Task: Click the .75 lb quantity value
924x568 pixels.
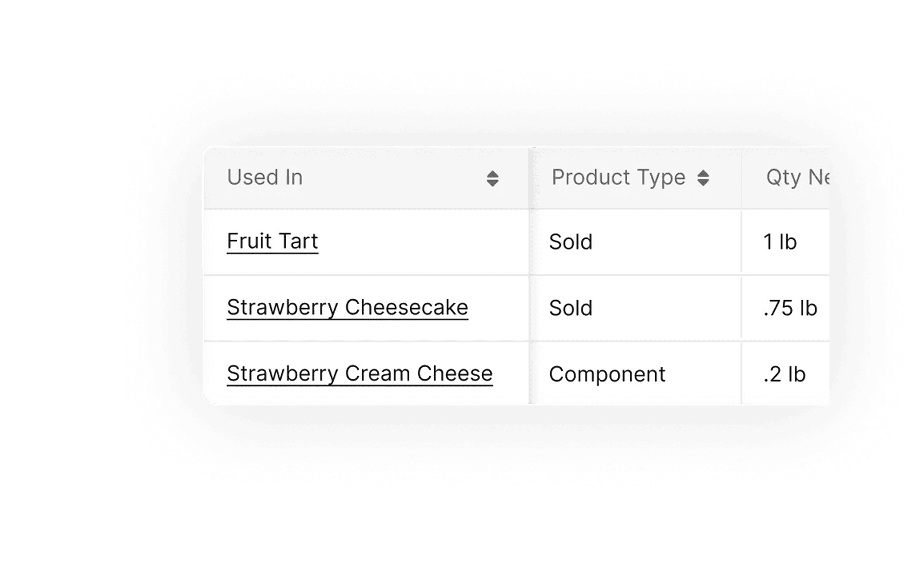Action: pos(789,308)
